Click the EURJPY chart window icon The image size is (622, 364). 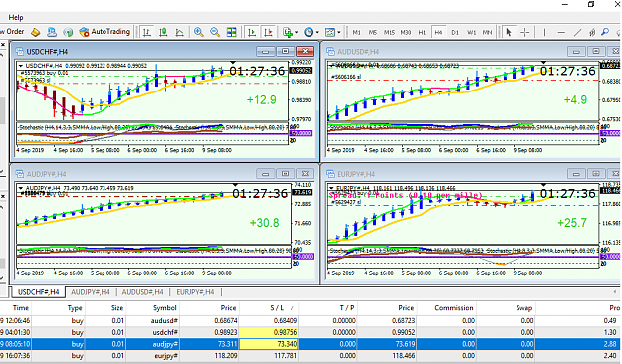330,174
